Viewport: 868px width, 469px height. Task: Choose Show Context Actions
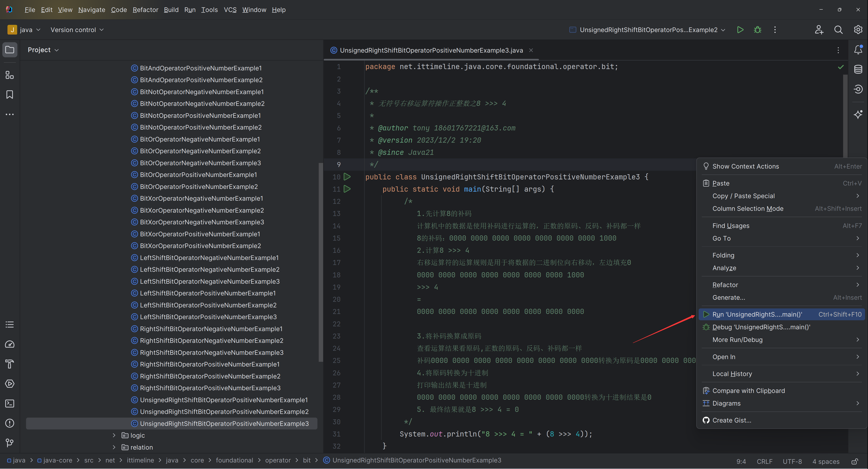pyautogui.click(x=782, y=166)
